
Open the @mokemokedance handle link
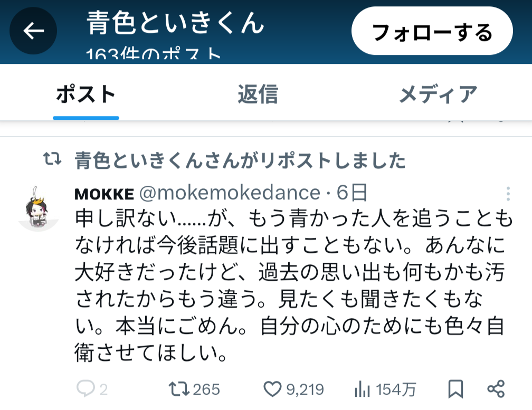click(x=229, y=194)
